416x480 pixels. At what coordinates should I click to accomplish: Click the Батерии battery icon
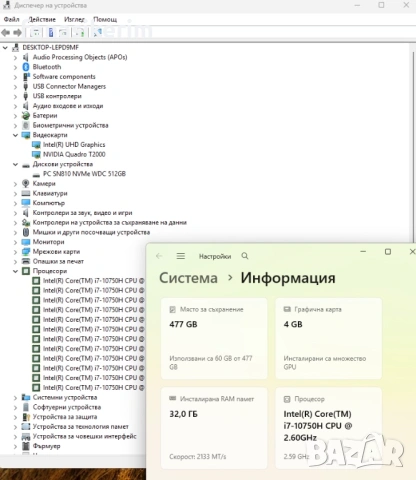(26, 116)
